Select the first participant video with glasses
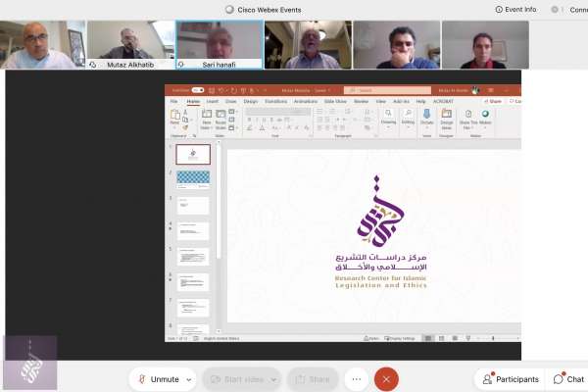The image size is (588, 392). pos(42,45)
